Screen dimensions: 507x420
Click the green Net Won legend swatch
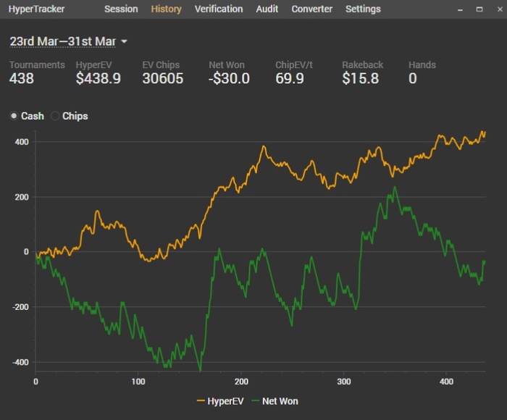253,401
